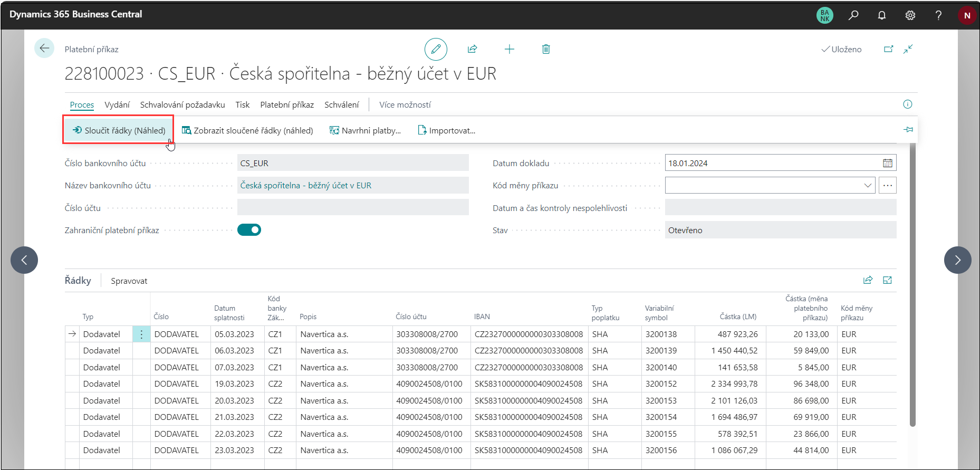Click the info circle icon

pos(907,104)
